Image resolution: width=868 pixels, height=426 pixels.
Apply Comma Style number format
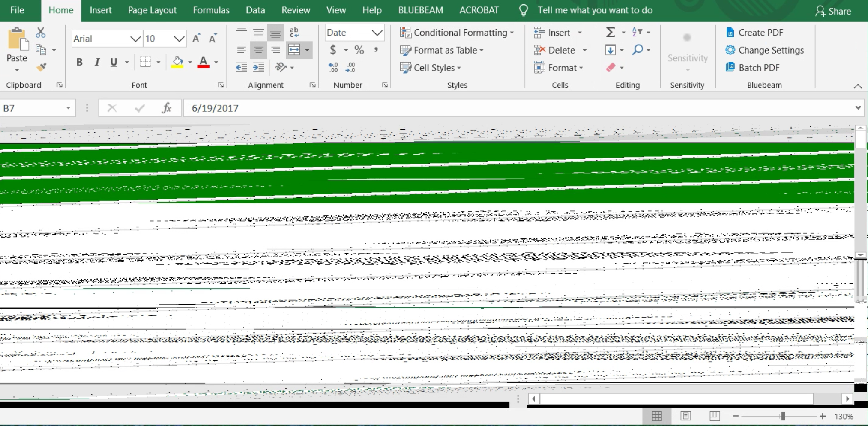(376, 50)
